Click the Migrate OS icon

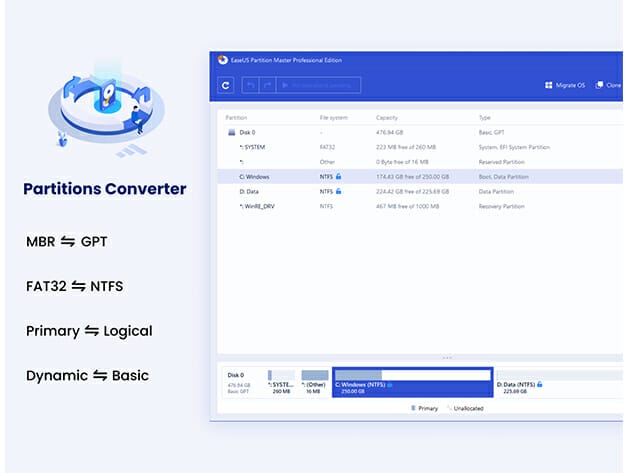(549, 86)
